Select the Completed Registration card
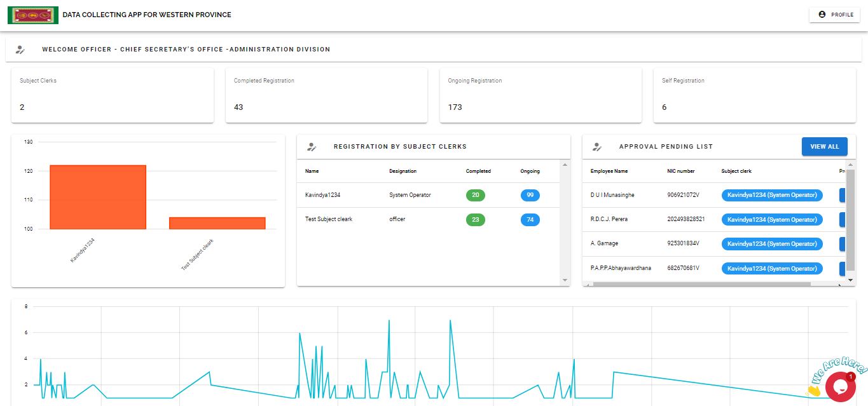This screenshot has width=868, height=406. [326, 95]
